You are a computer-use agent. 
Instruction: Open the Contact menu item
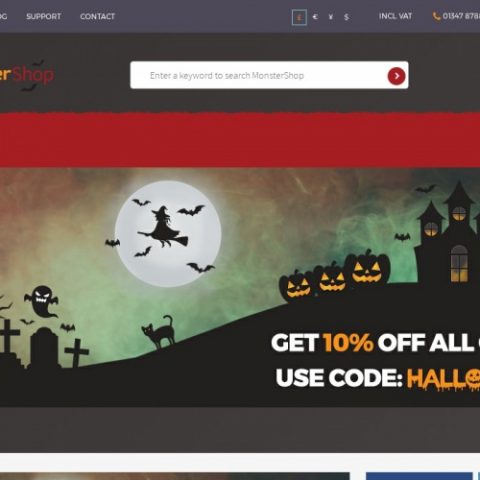pos(97,16)
